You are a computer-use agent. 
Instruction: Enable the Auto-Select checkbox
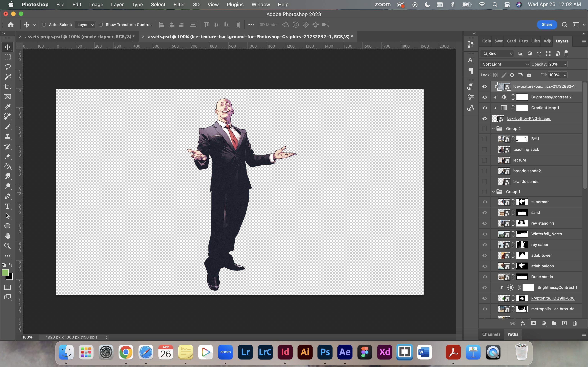click(44, 24)
